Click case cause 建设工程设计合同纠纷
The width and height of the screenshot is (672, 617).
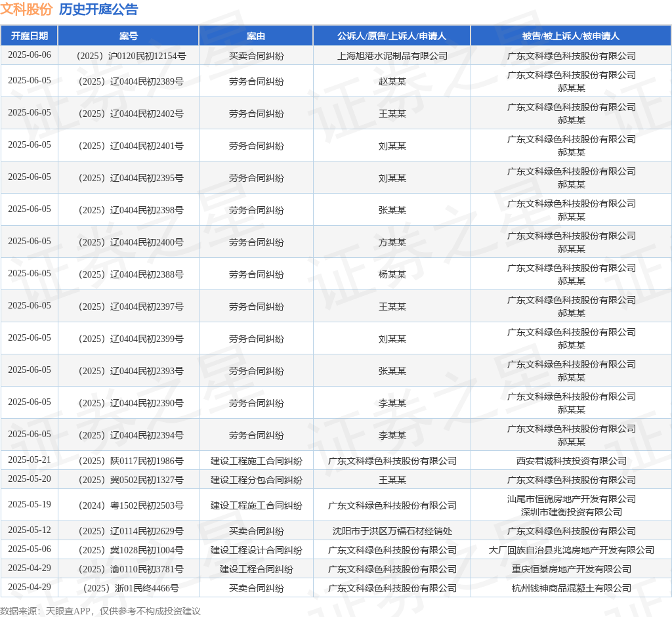point(257,550)
